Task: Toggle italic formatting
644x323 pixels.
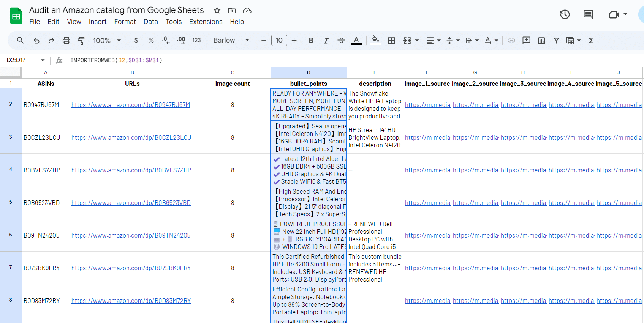Action: (326, 41)
